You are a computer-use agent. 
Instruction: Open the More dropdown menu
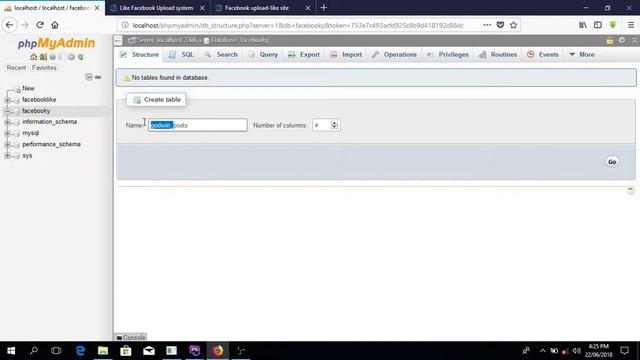click(582, 54)
